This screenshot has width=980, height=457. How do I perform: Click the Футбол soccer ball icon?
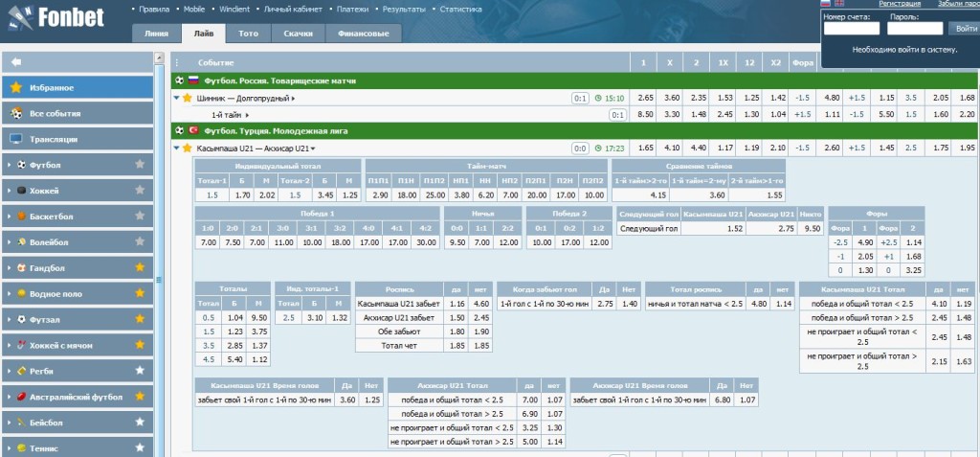point(22,166)
